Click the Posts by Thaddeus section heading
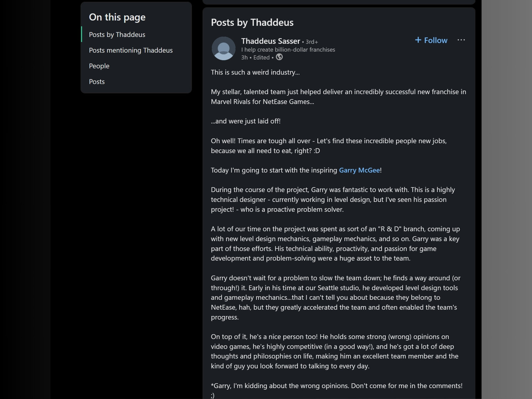Image resolution: width=532 pixels, height=399 pixels. (x=252, y=22)
